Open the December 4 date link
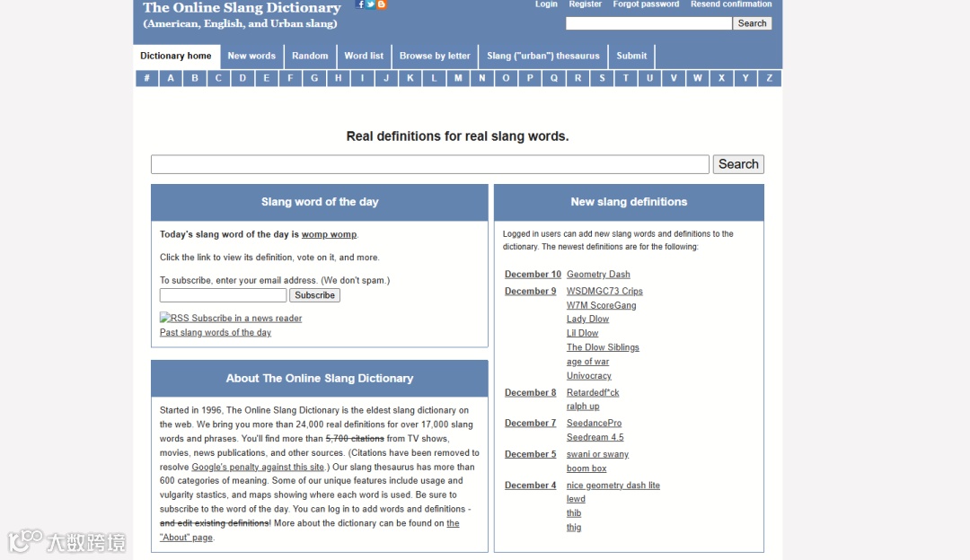Image resolution: width=970 pixels, height=560 pixels. click(x=530, y=485)
